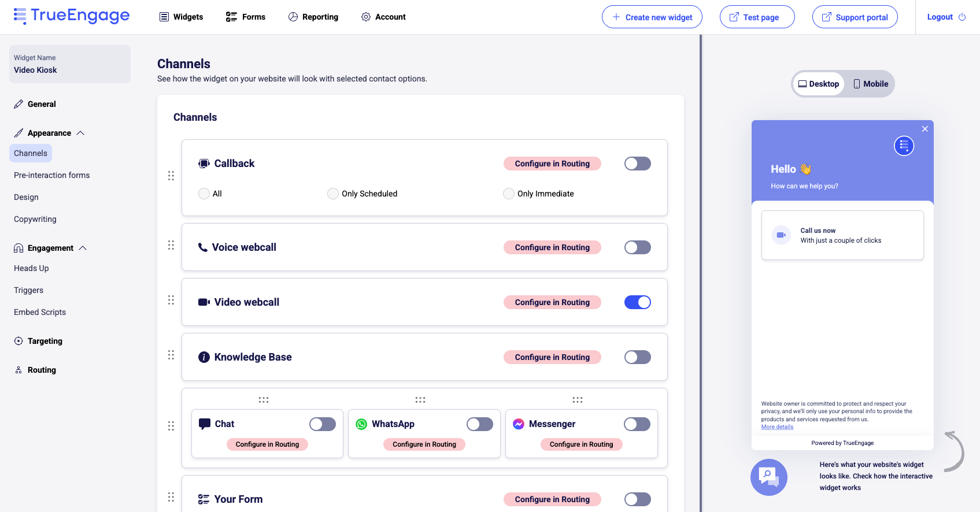Collapse the Appearance section chevron
This screenshot has width=980, height=512.
[x=80, y=133]
